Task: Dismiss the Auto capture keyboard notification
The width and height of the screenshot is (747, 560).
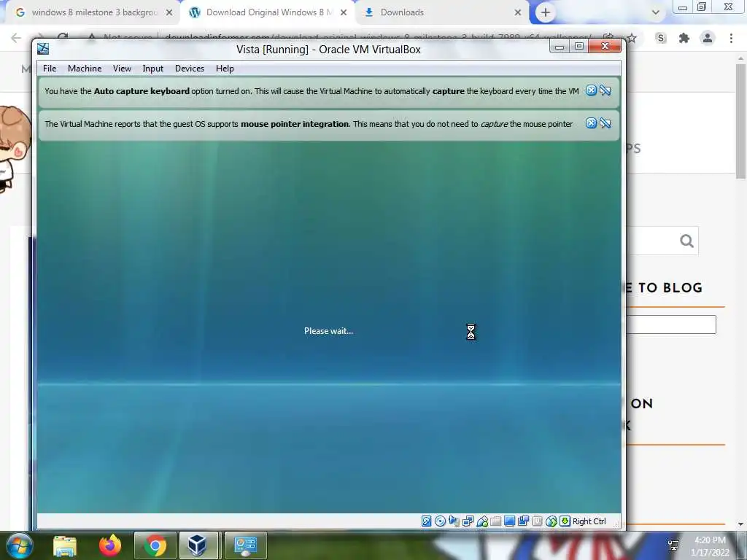Action: (x=591, y=90)
